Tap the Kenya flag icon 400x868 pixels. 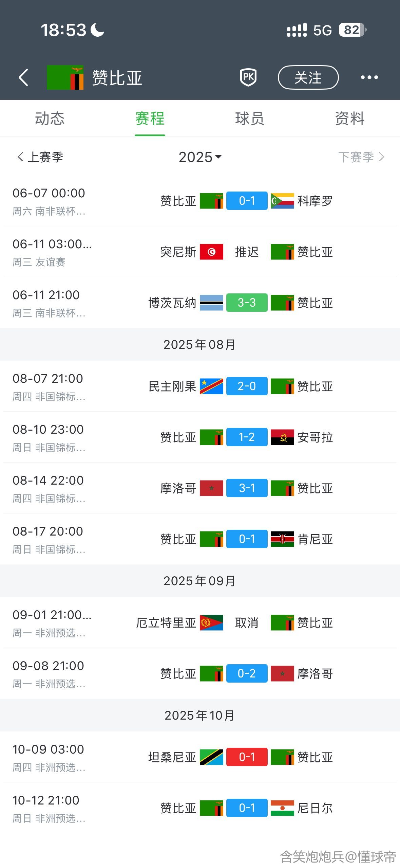282,539
